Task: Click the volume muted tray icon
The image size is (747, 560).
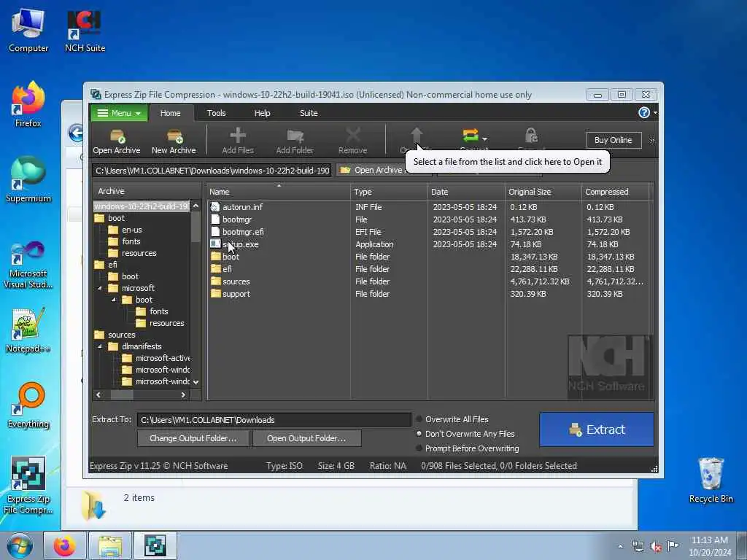Action: click(656, 546)
